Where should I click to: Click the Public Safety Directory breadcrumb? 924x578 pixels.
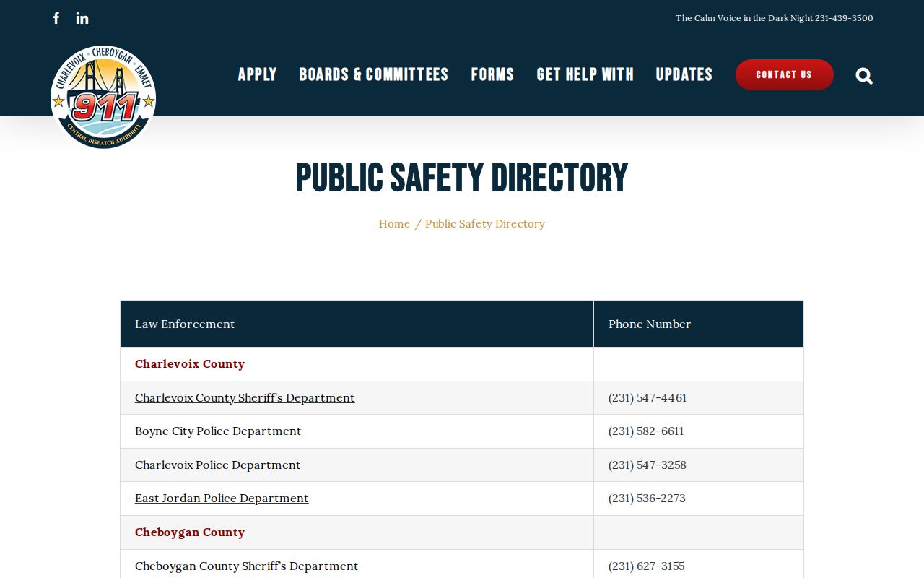(x=485, y=224)
